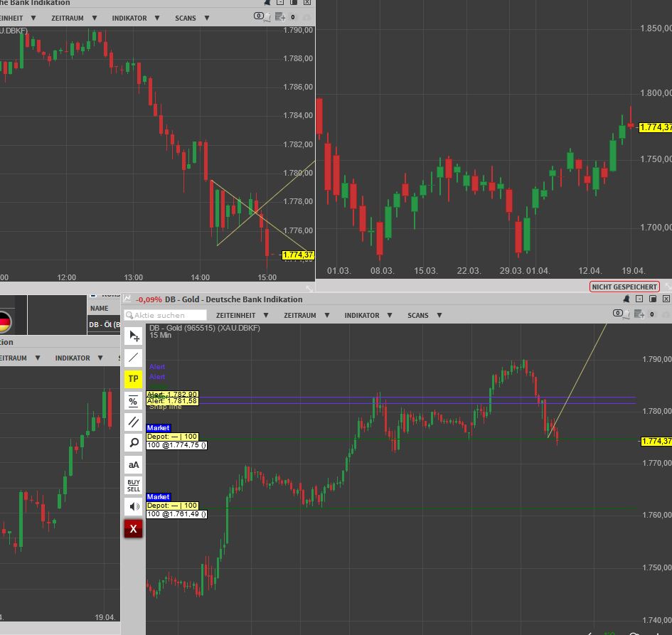The image size is (672, 635).
Task: Click the 08.03. date axis label
Action: 382,271
